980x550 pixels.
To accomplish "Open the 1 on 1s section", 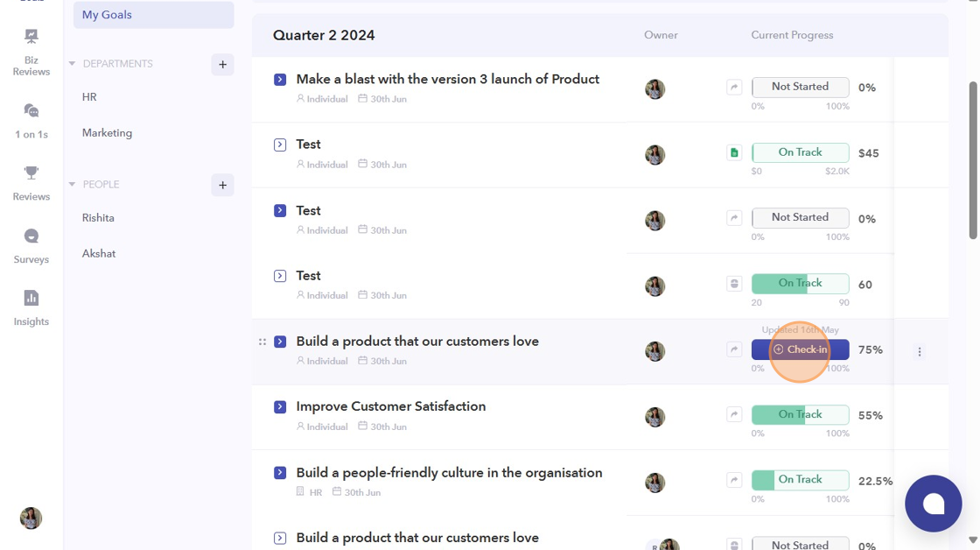I will [31, 120].
